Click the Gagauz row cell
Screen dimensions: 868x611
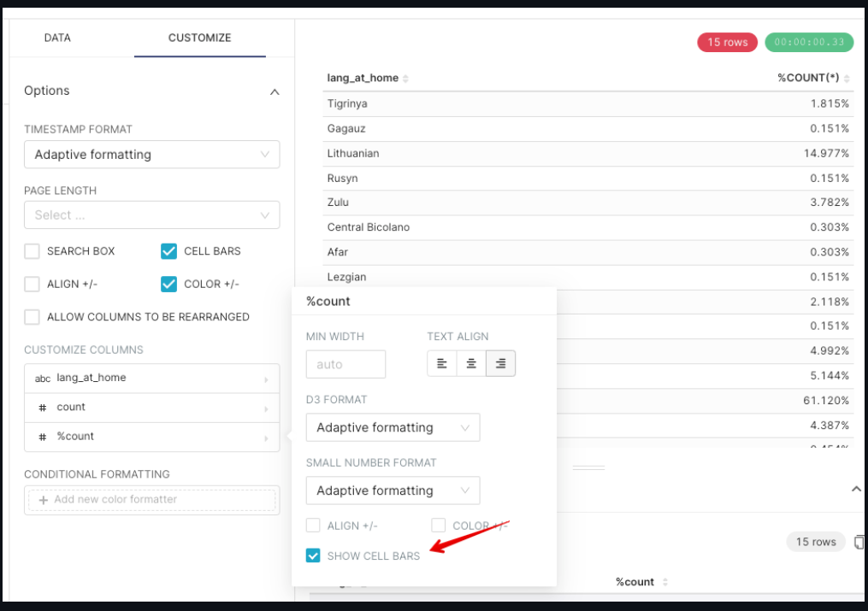click(x=346, y=128)
